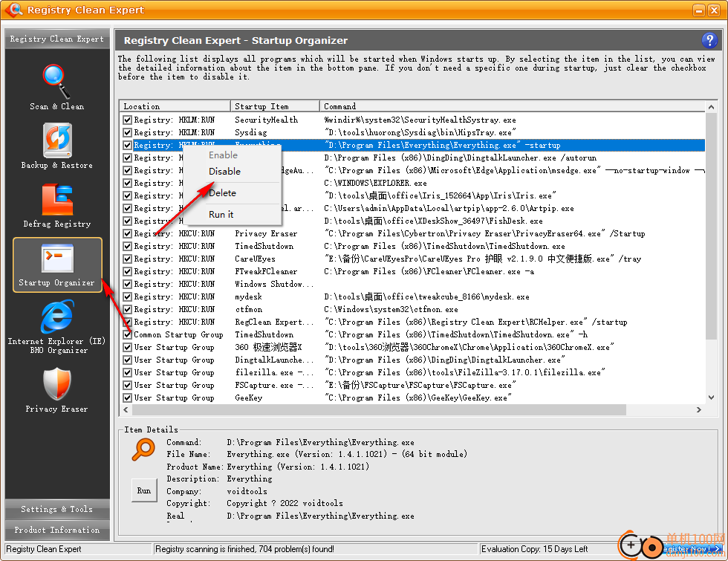Open the Product Information section
The height and width of the screenshot is (561, 728).
(x=57, y=530)
